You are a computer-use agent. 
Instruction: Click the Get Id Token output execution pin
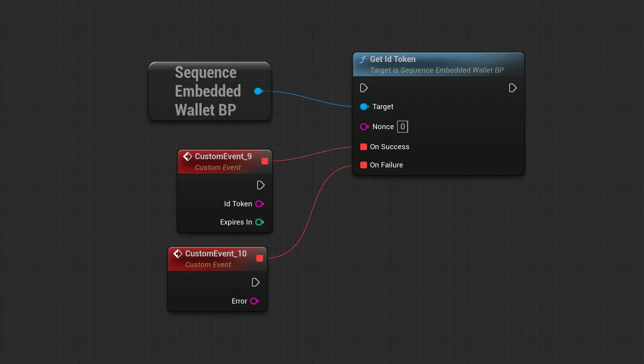tap(513, 88)
